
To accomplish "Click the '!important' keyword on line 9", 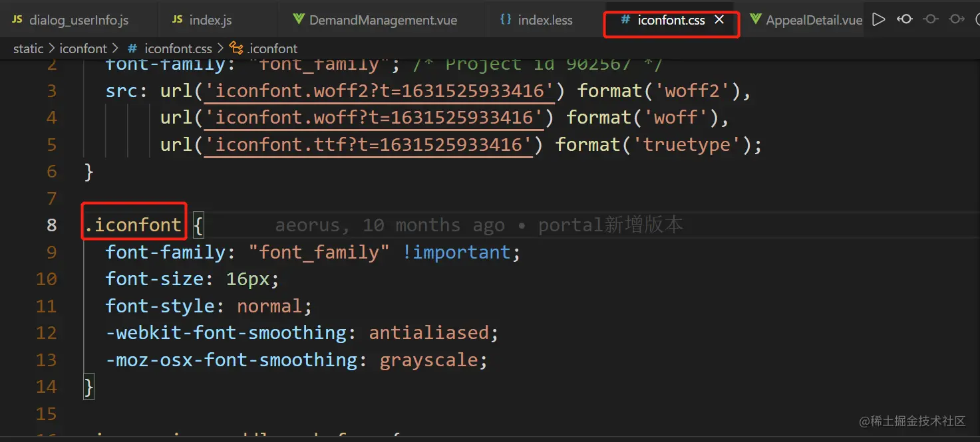I will 456,253.
